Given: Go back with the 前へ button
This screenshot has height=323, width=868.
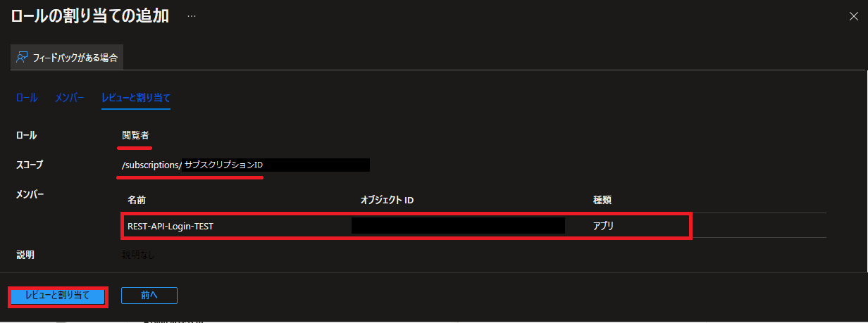Looking at the screenshot, I should click(x=149, y=296).
